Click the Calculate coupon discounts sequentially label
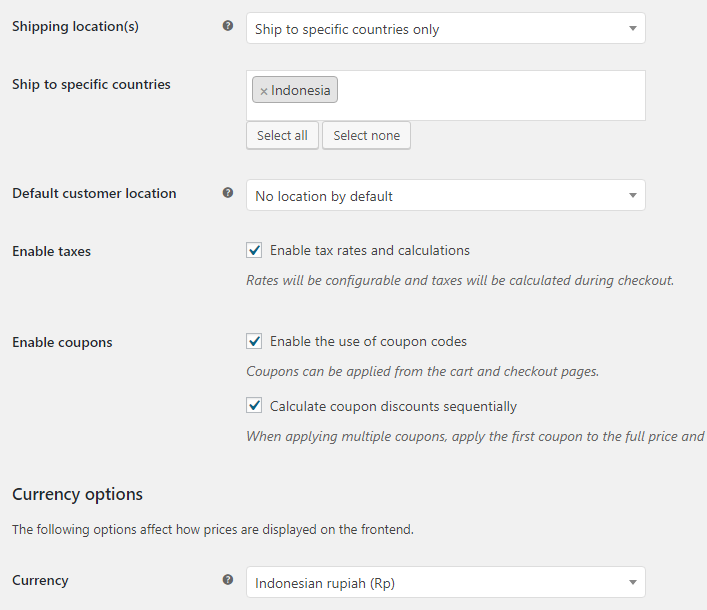This screenshot has width=707, height=610. point(393,406)
